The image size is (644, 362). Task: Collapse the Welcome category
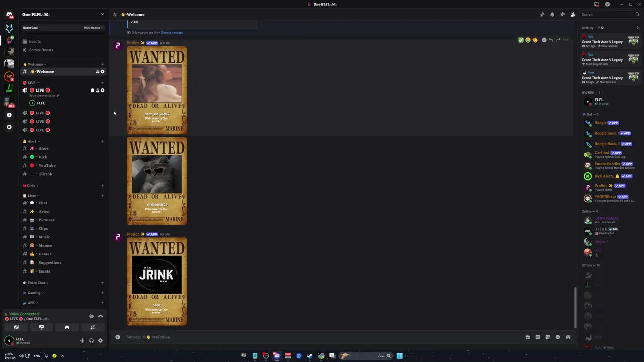(x=35, y=64)
